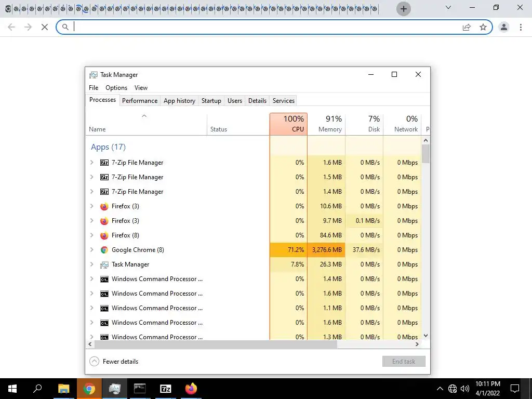Expand the Firefox row using 10.6 MB
Screen dimensions: 532x399
(x=91, y=206)
